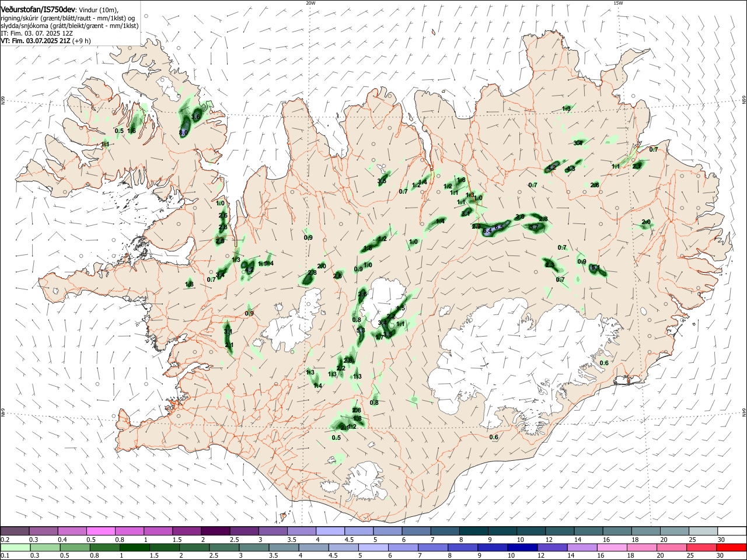Click the 0.2 label in the upper legend
Image resolution: width=747 pixels, height=560 pixels.
(x=5, y=540)
